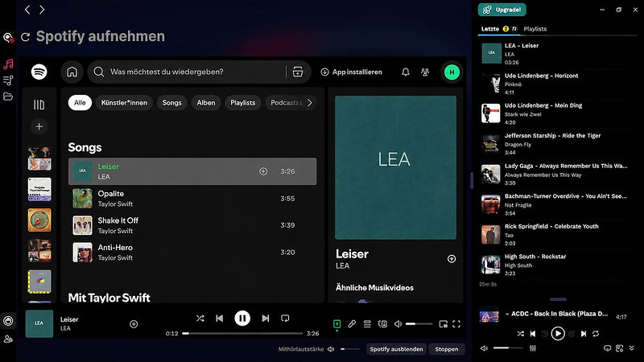
Task: Add current track via player bar plus icon
Action: 134,324
